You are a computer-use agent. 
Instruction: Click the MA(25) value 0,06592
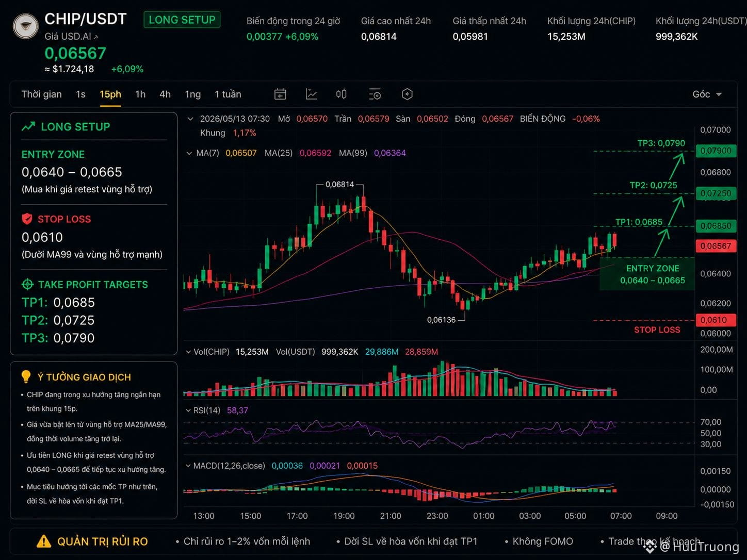tap(315, 153)
